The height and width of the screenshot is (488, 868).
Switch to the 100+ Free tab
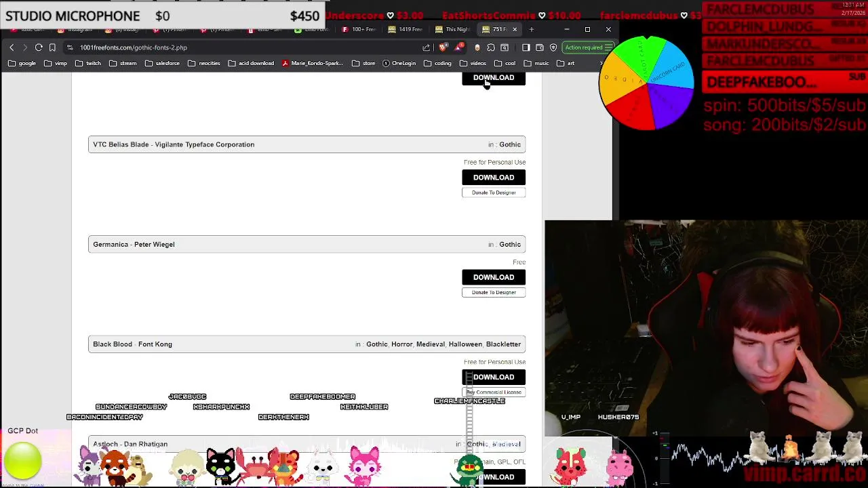coord(359,29)
